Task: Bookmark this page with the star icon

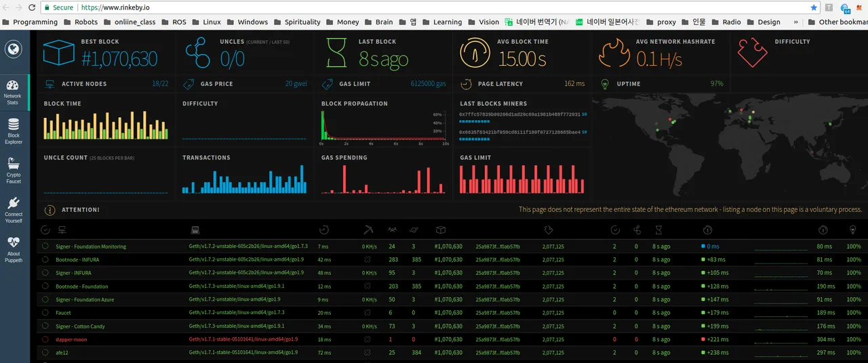Action: (814, 7)
